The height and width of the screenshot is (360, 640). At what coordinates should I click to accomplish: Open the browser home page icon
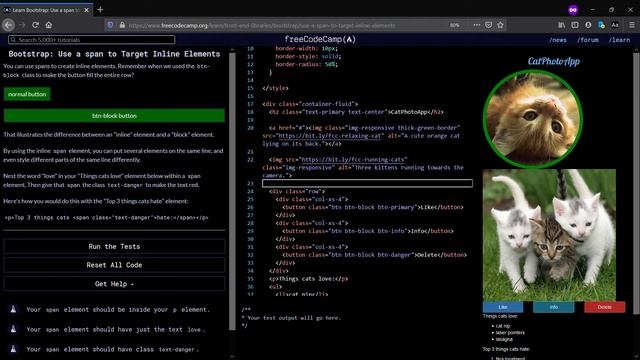(49, 25)
